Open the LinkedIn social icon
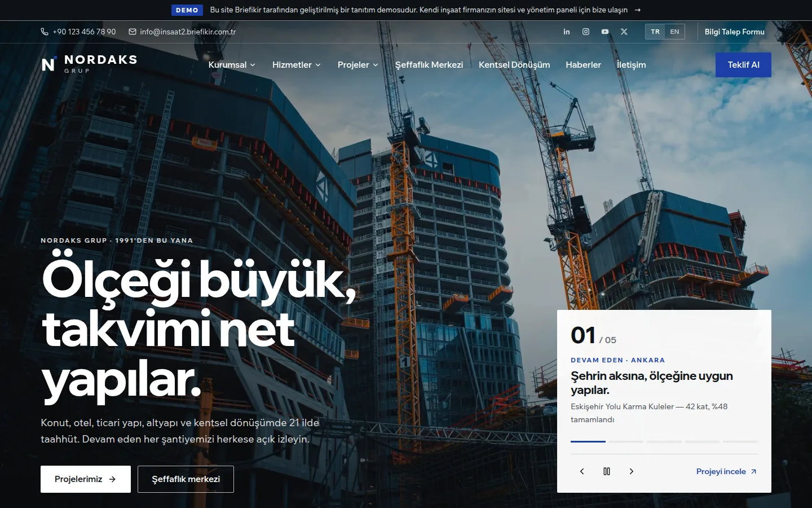This screenshot has width=812, height=508. click(567, 32)
